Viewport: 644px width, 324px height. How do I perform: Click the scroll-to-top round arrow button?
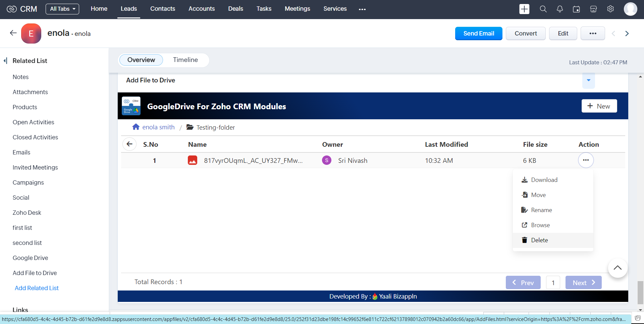(x=618, y=268)
